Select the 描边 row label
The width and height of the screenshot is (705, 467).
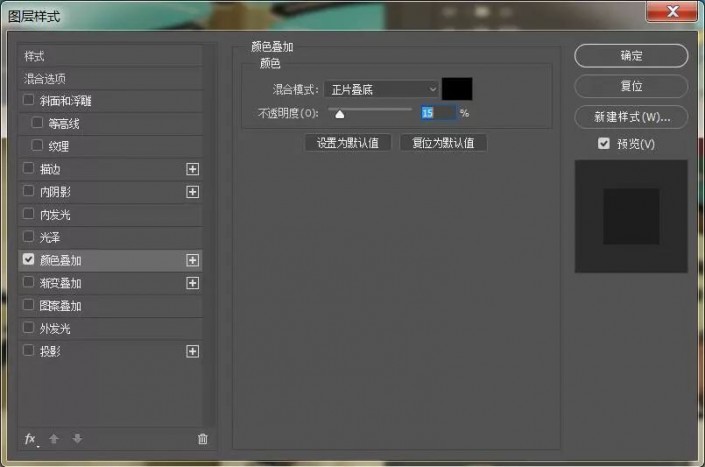point(50,169)
